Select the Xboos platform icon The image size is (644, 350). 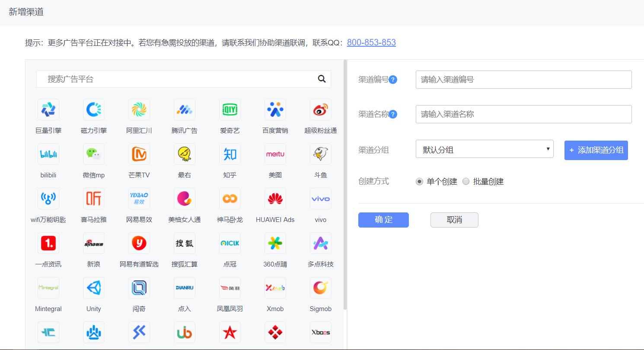click(321, 332)
